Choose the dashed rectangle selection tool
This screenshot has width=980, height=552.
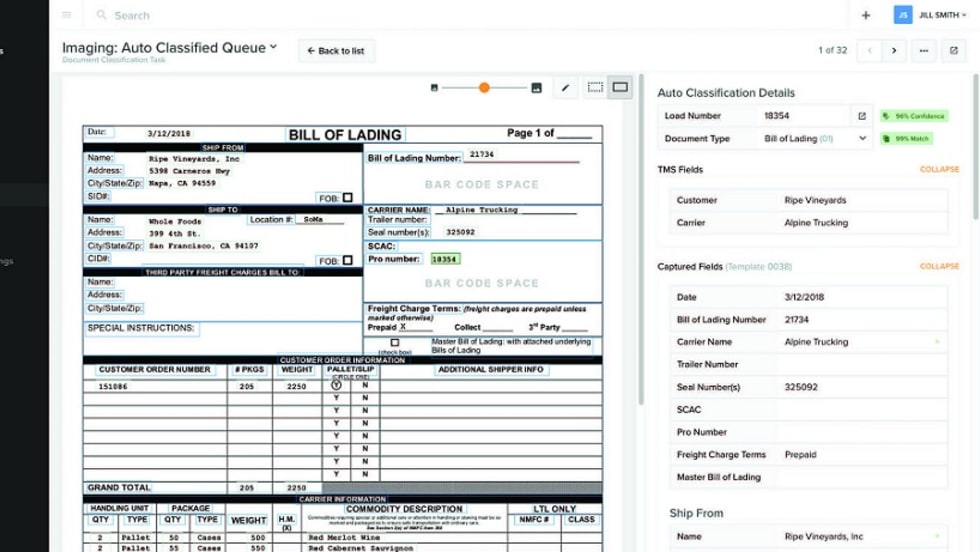point(595,88)
